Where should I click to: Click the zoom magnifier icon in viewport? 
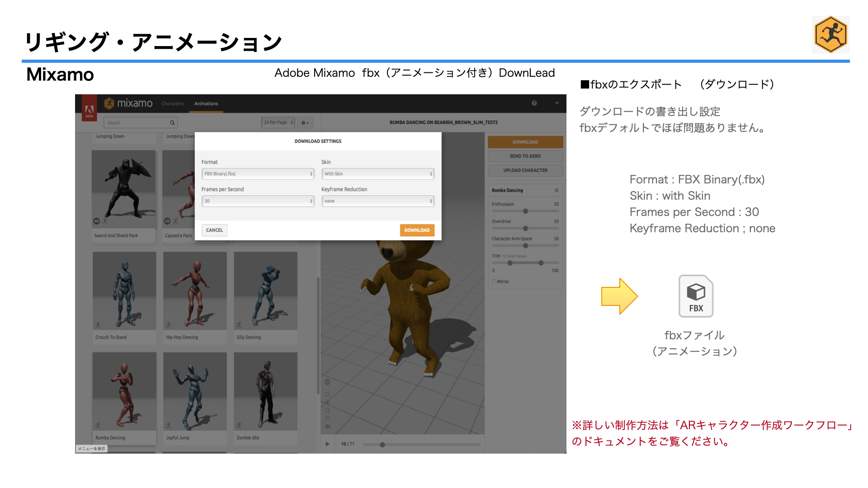tap(327, 410)
